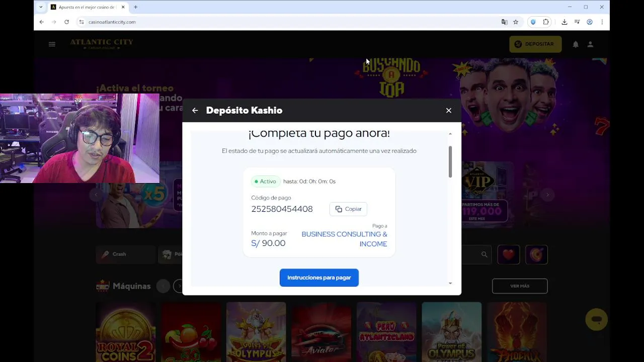Open the Power of Olympus game
The image size is (644, 362).
tap(451, 332)
